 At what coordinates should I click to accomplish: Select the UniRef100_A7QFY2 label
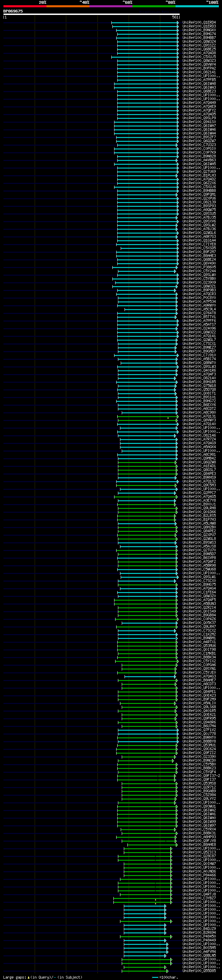199,110
